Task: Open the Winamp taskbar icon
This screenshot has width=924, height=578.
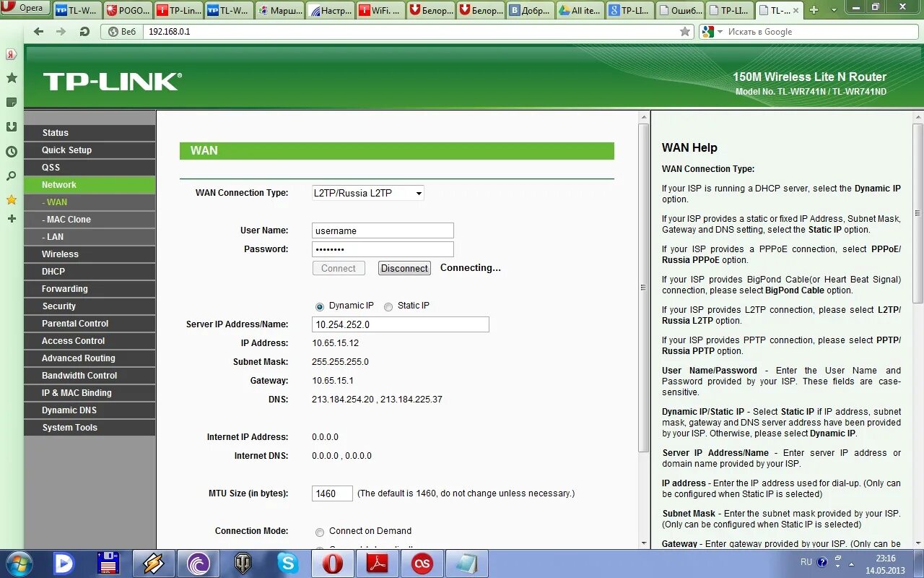Action: pyautogui.click(x=154, y=564)
